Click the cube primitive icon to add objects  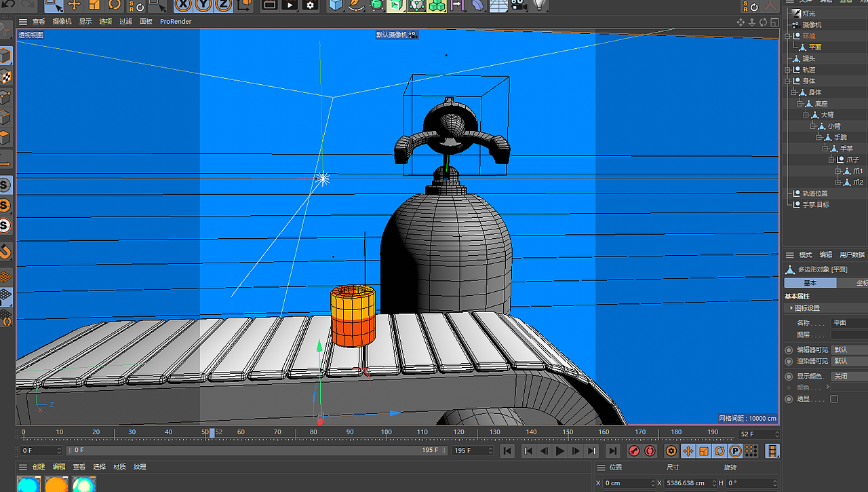335,5
